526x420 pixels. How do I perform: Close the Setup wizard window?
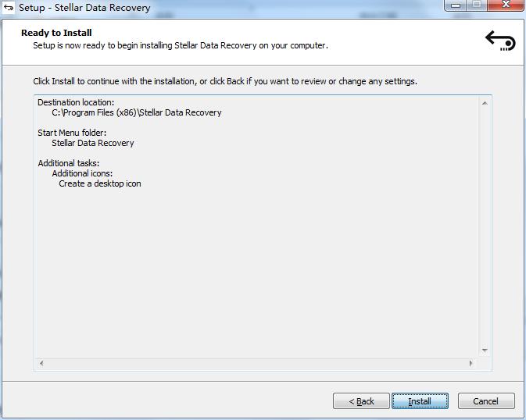click(504, 5)
